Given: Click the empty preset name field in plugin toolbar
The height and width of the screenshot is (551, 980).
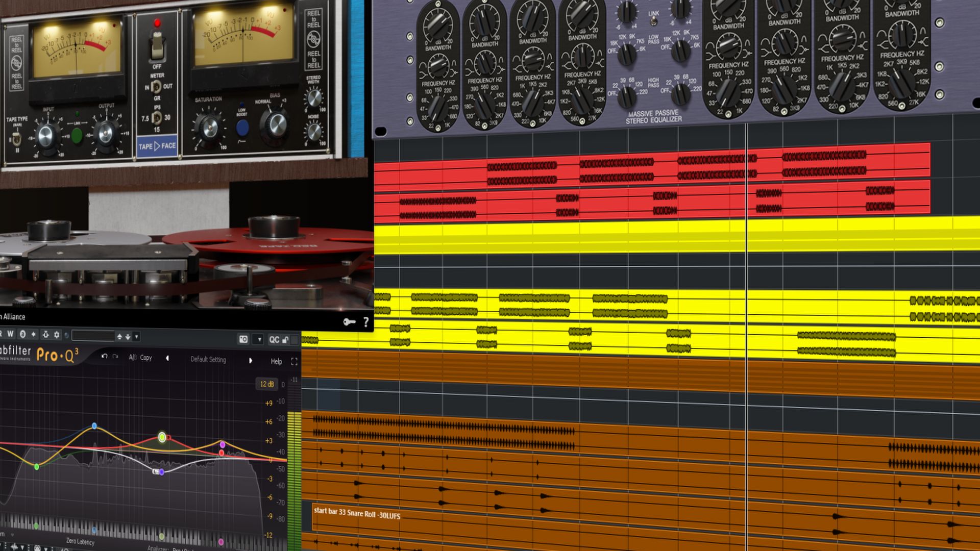Looking at the screenshot, I should (x=93, y=336).
